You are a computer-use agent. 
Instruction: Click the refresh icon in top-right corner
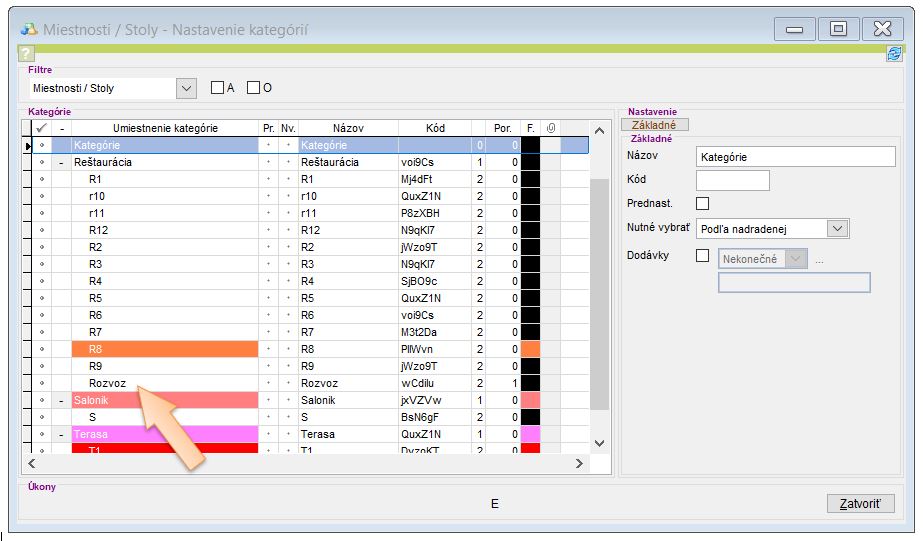(894, 54)
